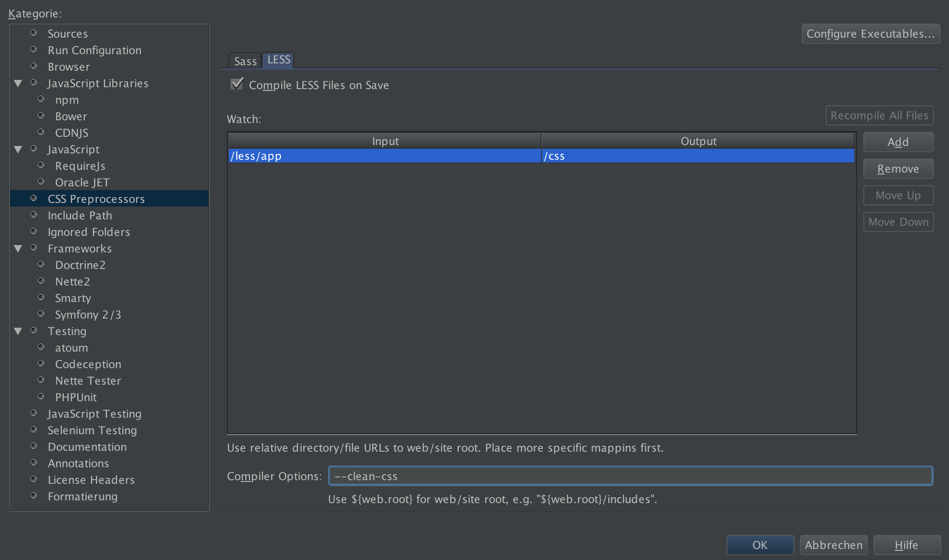Image resolution: width=949 pixels, height=560 pixels.
Task: Select Nette2 framework settings
Action: tap(73, 282)
